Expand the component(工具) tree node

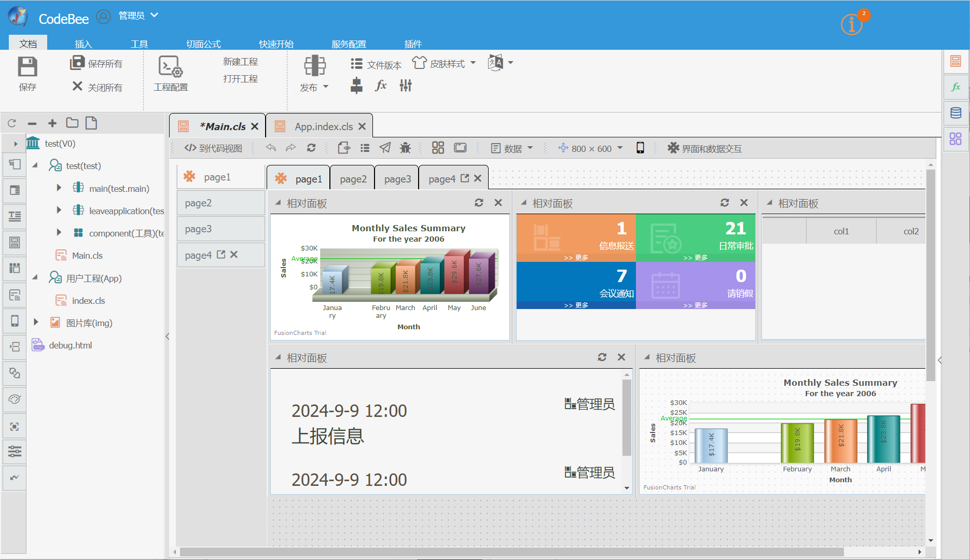59,232
